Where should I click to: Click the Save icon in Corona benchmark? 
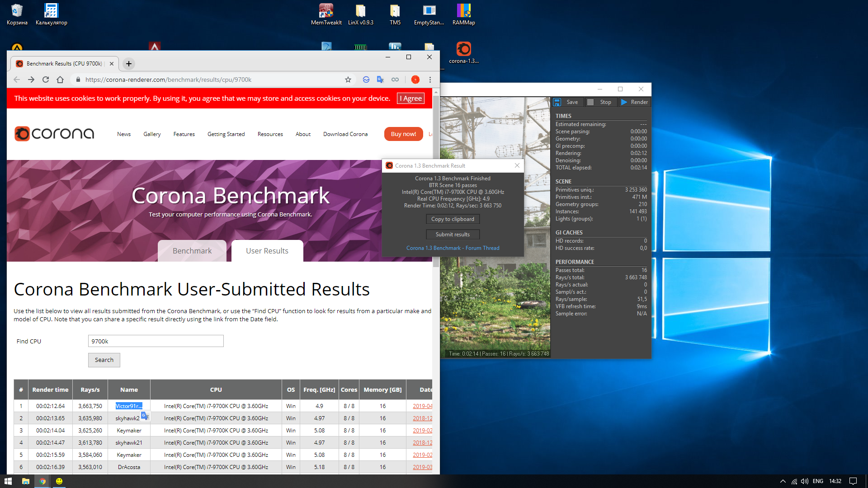[557, 102]
